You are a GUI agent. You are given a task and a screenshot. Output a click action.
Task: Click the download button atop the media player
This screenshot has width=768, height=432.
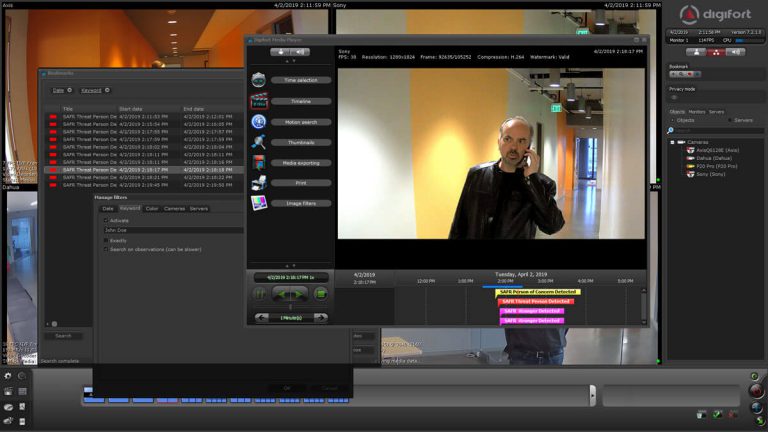click(x=280, y=52)
